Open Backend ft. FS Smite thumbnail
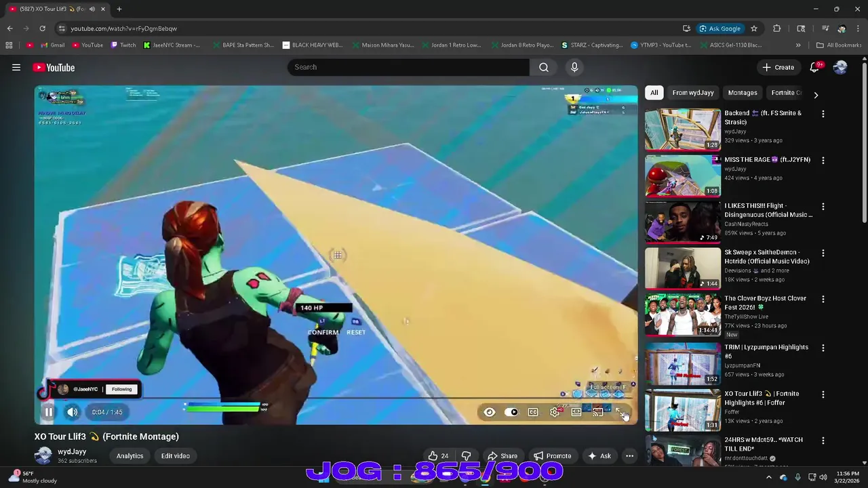This screenshot has width=868, height=488. click(683, 129)
